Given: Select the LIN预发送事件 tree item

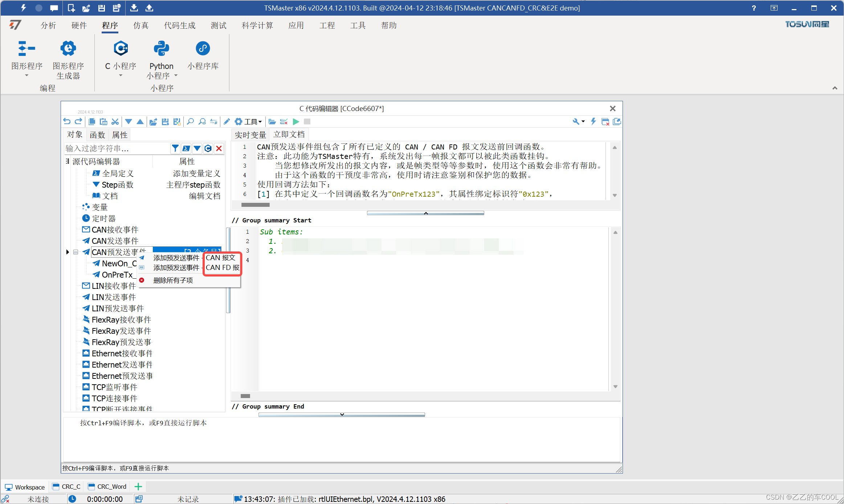Looking at the screenshot, I should pos(117,308).
